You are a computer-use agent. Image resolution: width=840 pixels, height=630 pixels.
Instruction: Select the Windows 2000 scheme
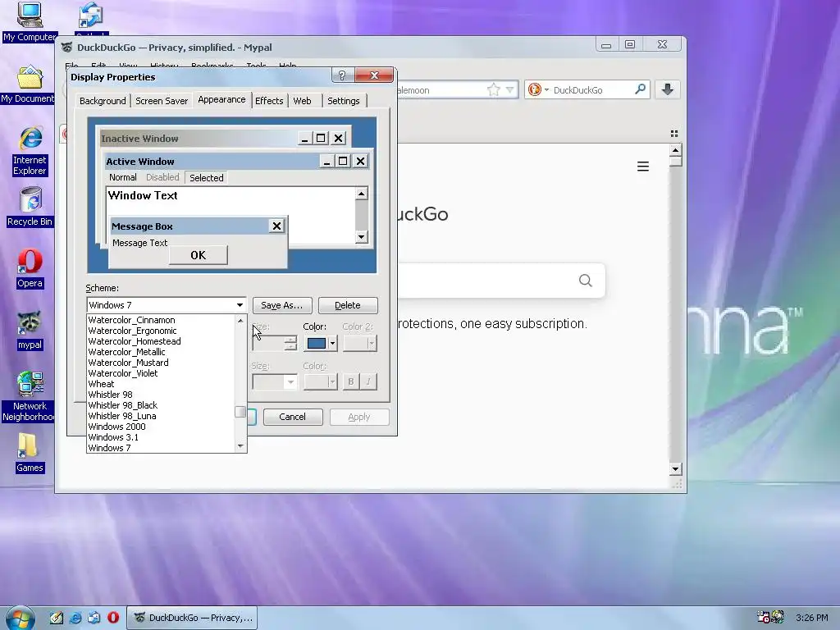(x=161, y=427)
